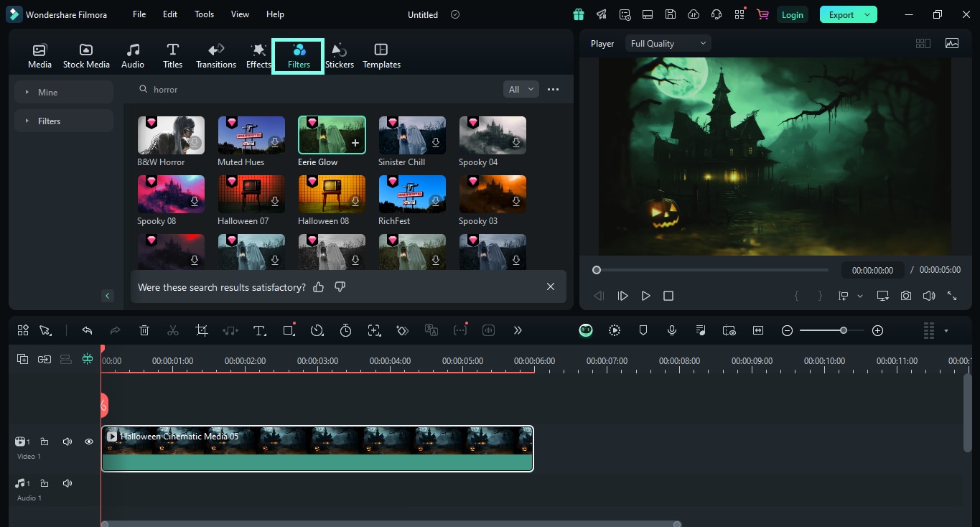Select the Halloween Cinematic Media 05 clip
The height and width of the screenshot is (527, 980).
pos(317,449)
